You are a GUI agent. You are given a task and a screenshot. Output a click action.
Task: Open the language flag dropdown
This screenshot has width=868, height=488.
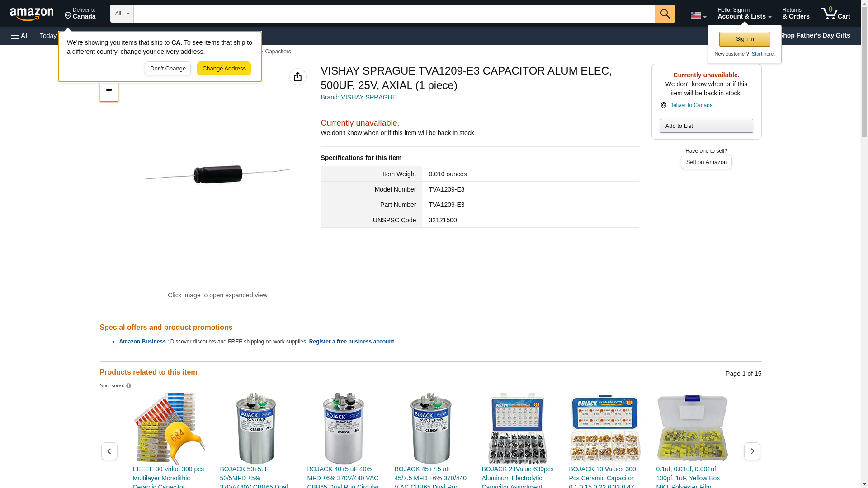tap(698, 15)
